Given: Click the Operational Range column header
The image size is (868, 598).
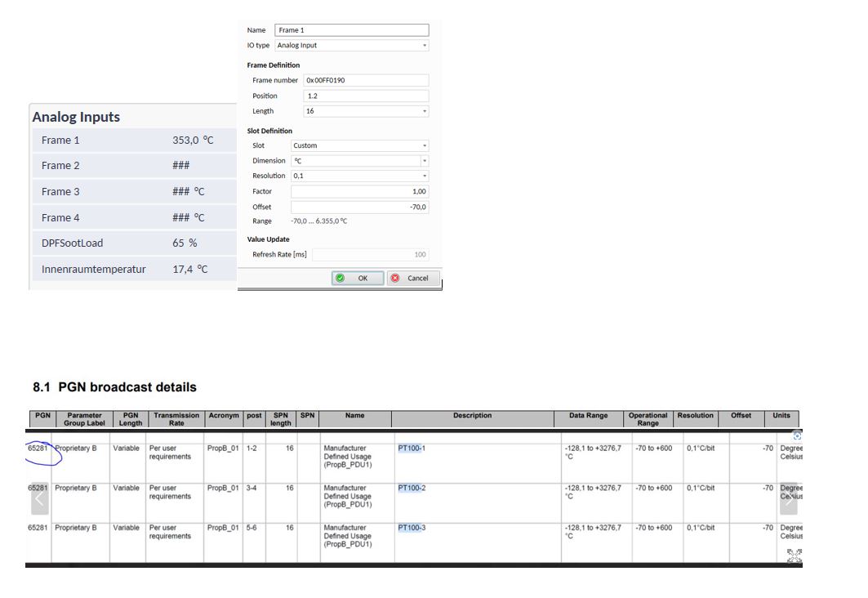Looking at the screenshot, I should 648,419.
